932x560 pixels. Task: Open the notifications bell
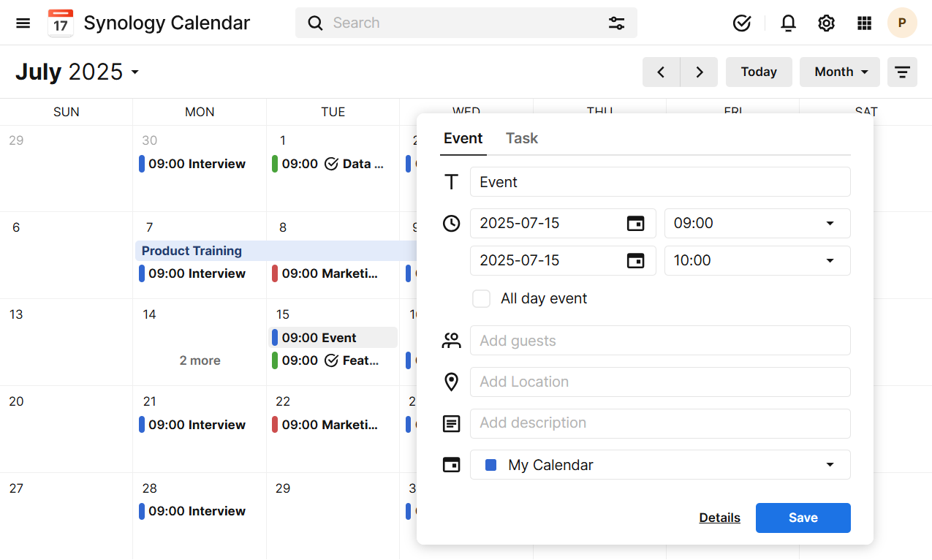pos(788,23)
